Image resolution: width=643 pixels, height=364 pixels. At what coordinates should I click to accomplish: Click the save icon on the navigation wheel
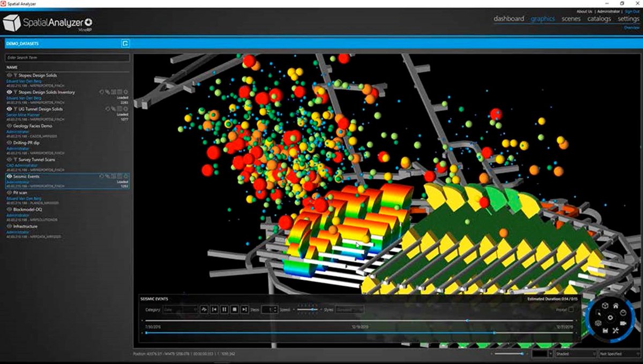click(x=605, y=330)
